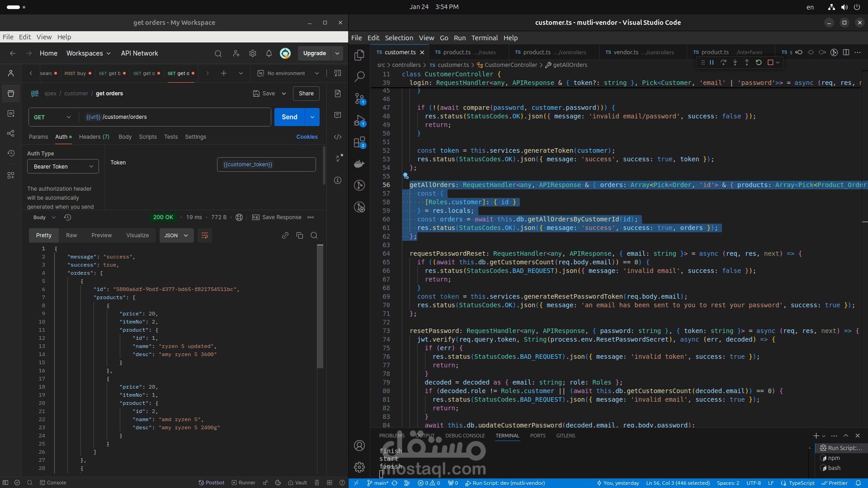868x488 pixels.
Task: Expand the Bearer Token auth type dropdown
Action: (x=63, y=166)
